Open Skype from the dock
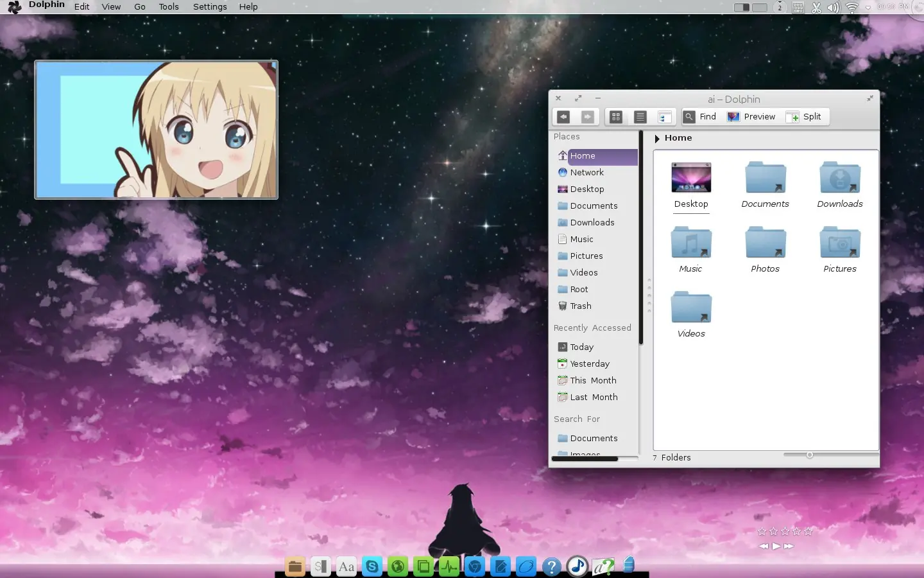This screenshot has height=578, width=924. click(372, 566)
